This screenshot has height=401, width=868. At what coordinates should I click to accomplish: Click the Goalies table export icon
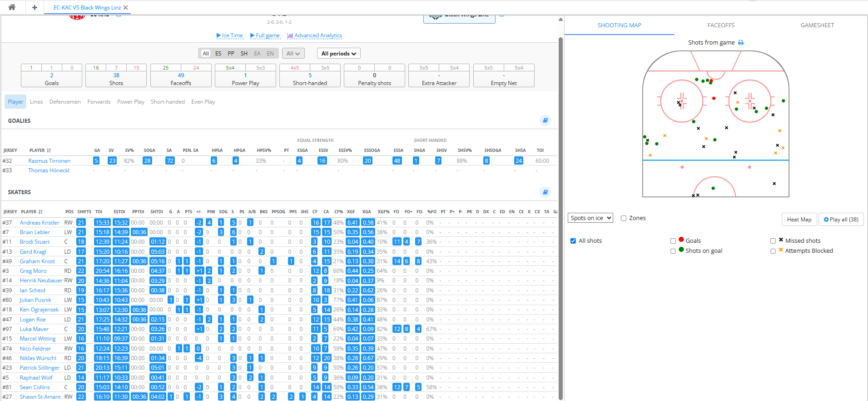(545, 120)
